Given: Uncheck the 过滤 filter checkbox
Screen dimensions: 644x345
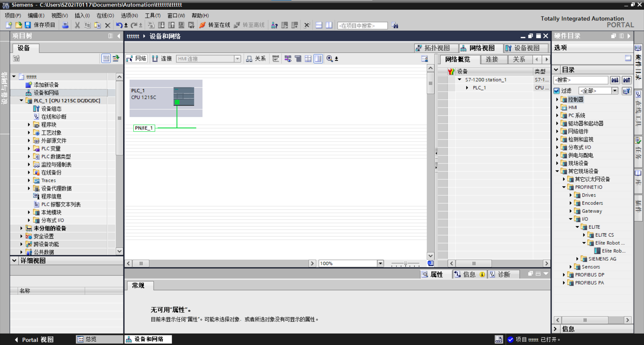Looking at the screenshot, I should click(557, 91).
